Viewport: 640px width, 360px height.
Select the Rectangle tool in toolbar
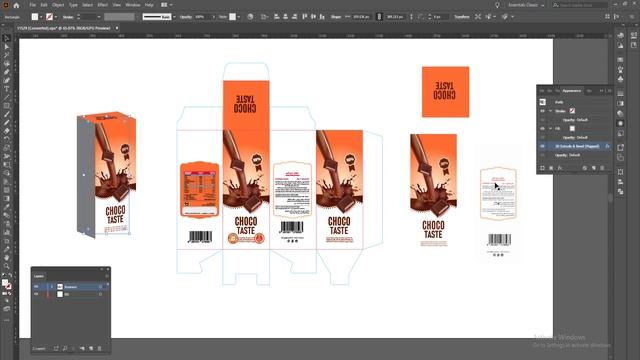pos(7,106)
